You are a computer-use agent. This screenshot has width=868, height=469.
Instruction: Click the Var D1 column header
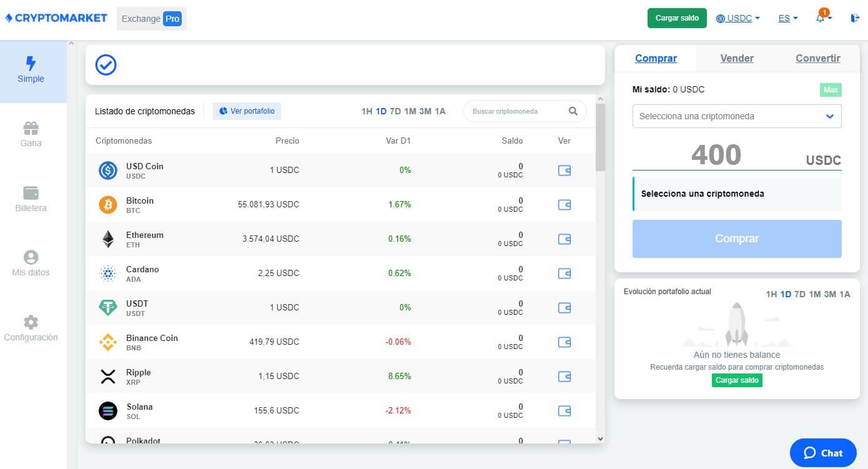point(398,141)
